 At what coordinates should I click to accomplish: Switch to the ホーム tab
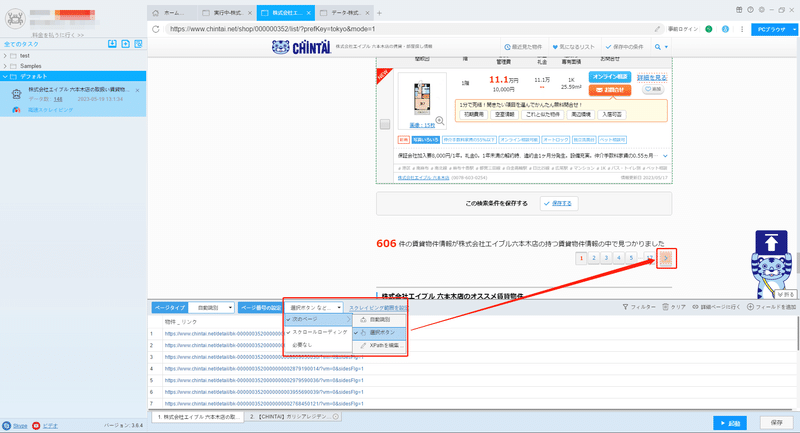tap(171, 13)
